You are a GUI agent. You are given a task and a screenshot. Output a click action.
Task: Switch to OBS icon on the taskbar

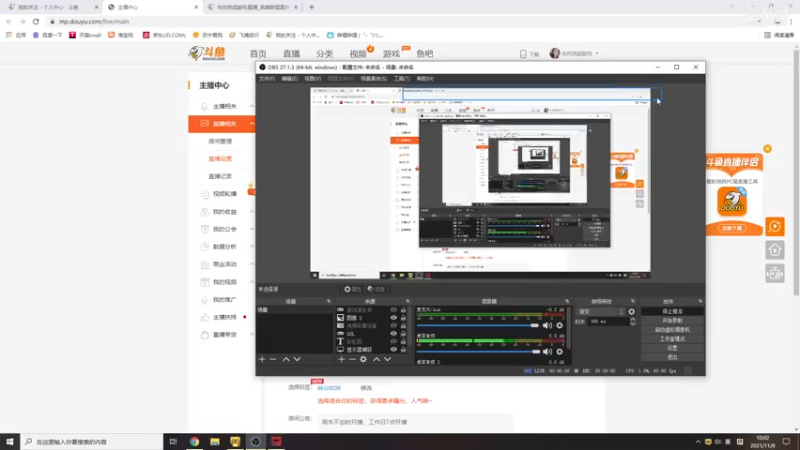[x=256, y=442]
